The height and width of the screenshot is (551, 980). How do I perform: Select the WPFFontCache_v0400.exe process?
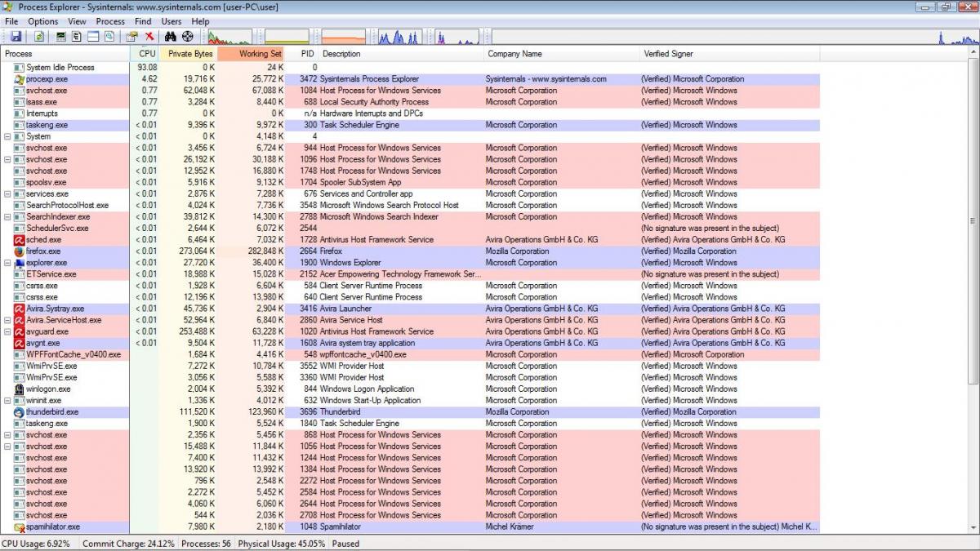coord(73,354)
